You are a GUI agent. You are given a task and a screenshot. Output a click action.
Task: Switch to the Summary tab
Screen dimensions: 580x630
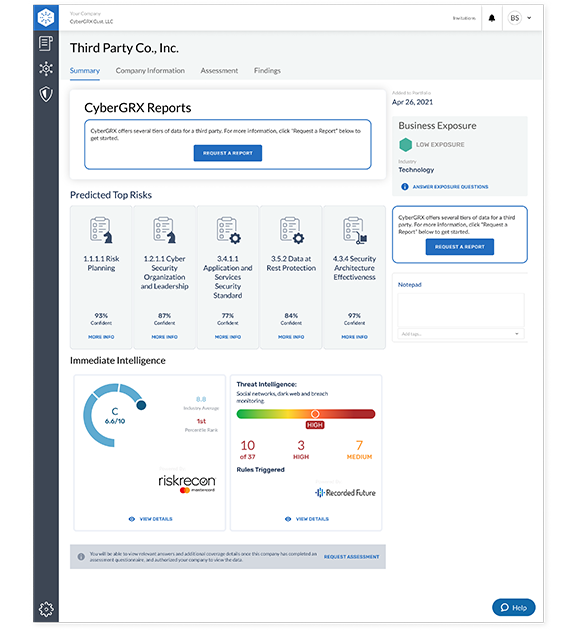pyautogui.click(x=85, y=71)
